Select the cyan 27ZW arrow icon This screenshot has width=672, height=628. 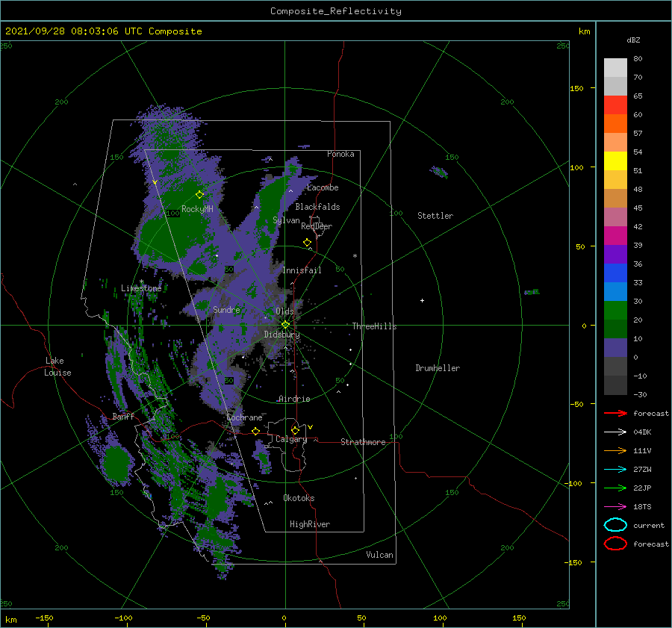coord(615,470)
